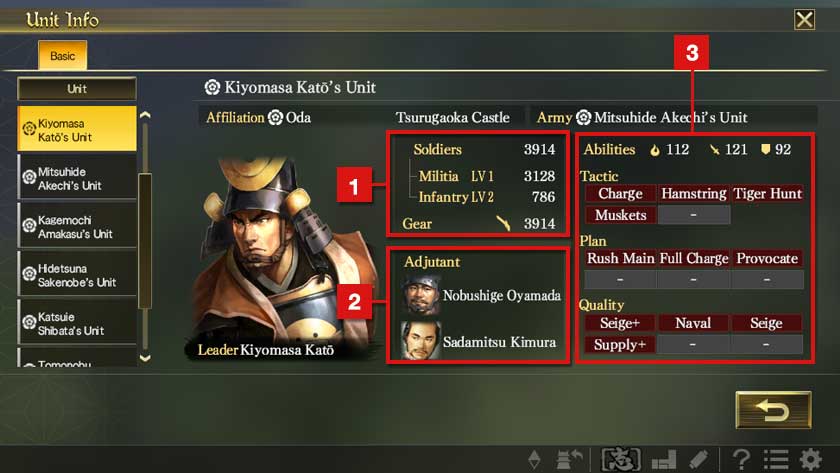Viewport: 840px width, 473px height.
Task: Open the settings gear icon
Action: click(811, 459)
